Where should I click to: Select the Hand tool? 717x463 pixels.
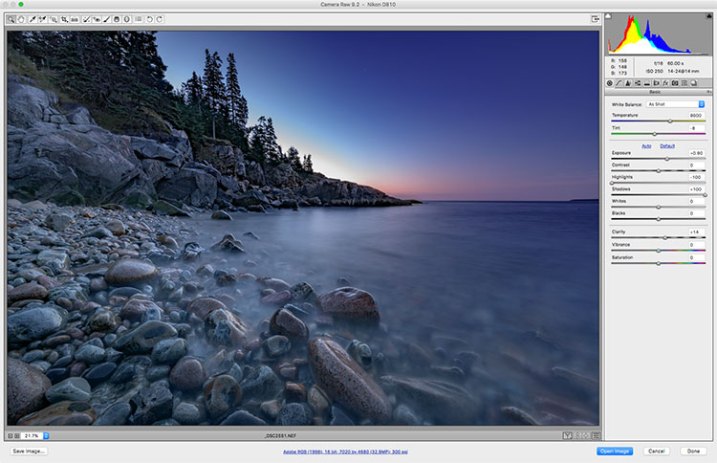click(21, 19)
